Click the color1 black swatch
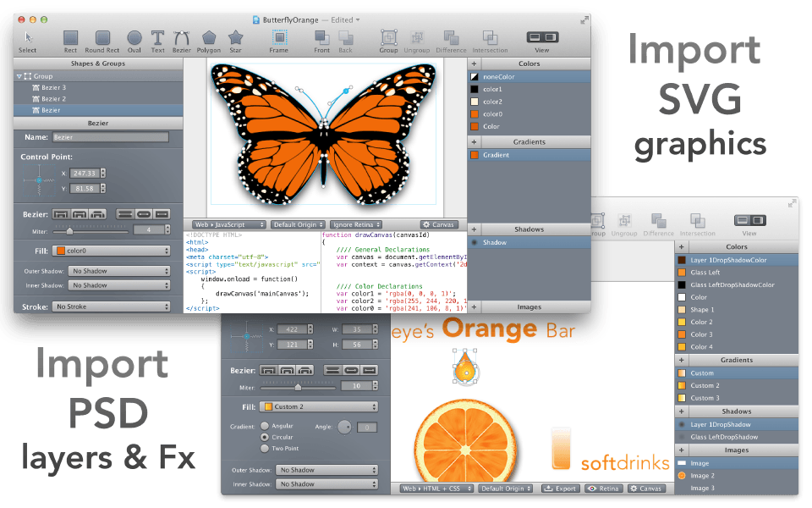 (x=475, y=89)
